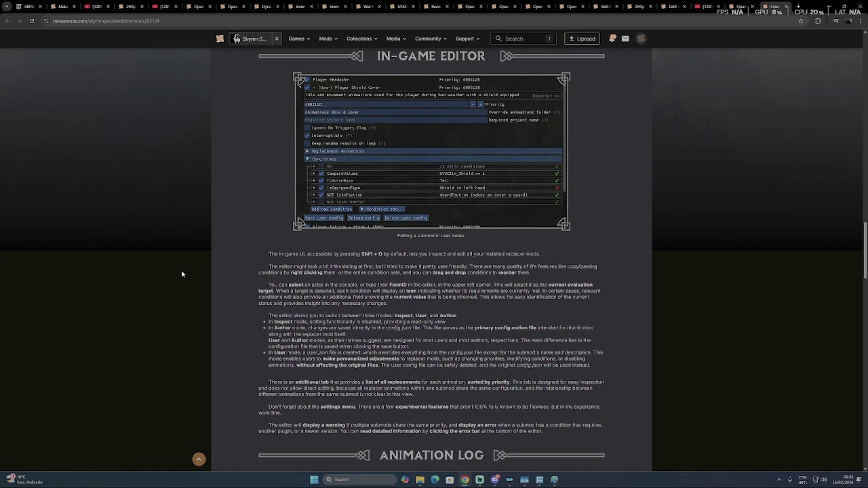This screenshot has width=868, height=488.
Task: Open the Community dropdown
Action: tap(431, 39)
